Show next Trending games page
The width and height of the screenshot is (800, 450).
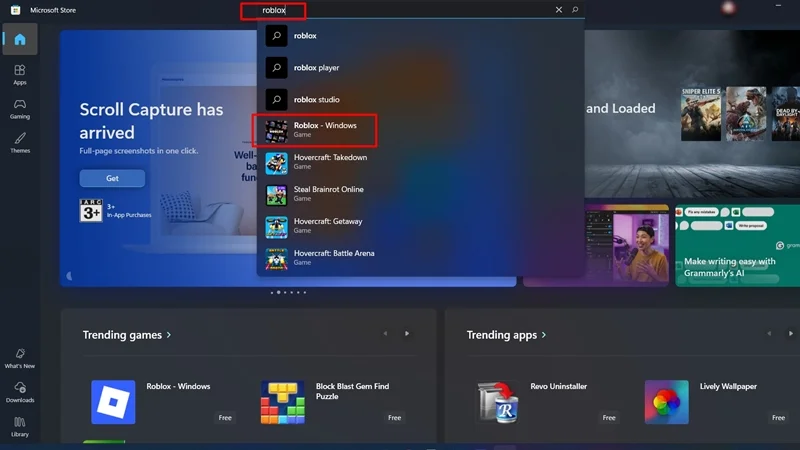point(407,334)
